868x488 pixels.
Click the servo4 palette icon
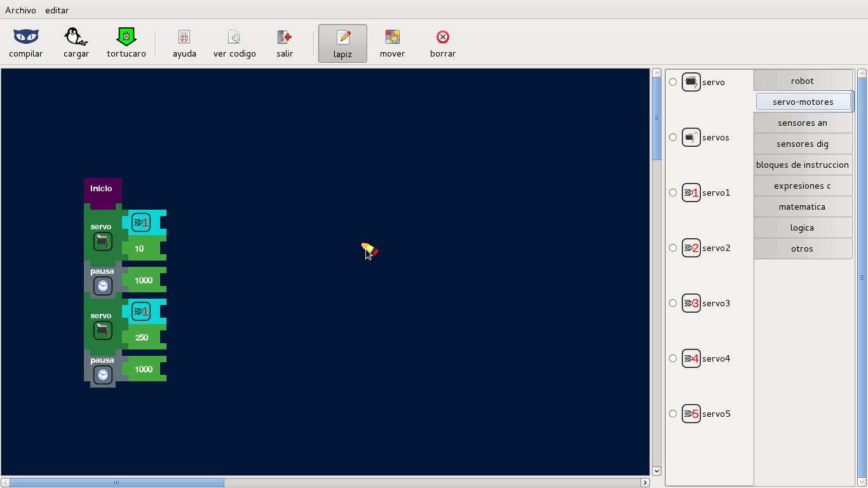(x=691, y=358)
